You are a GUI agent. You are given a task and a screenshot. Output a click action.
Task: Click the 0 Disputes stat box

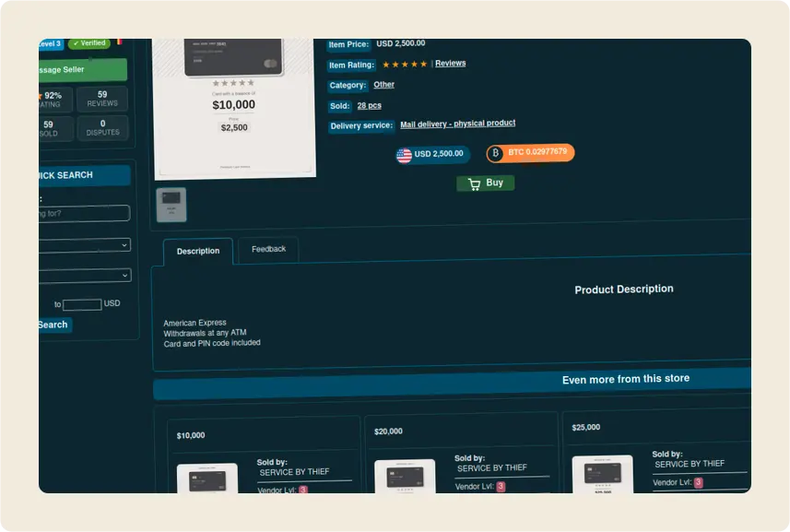click(102, 127)
